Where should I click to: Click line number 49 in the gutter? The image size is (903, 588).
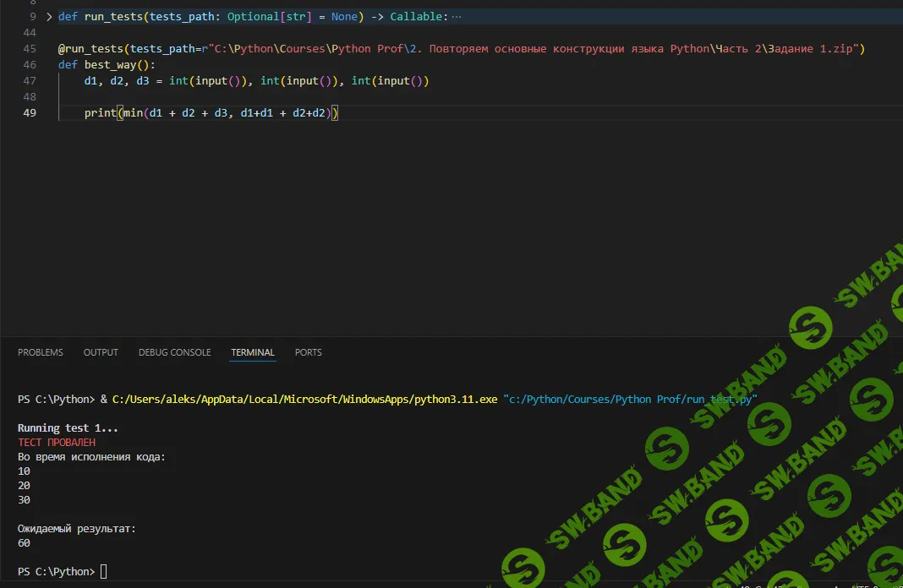coord(30,113)
